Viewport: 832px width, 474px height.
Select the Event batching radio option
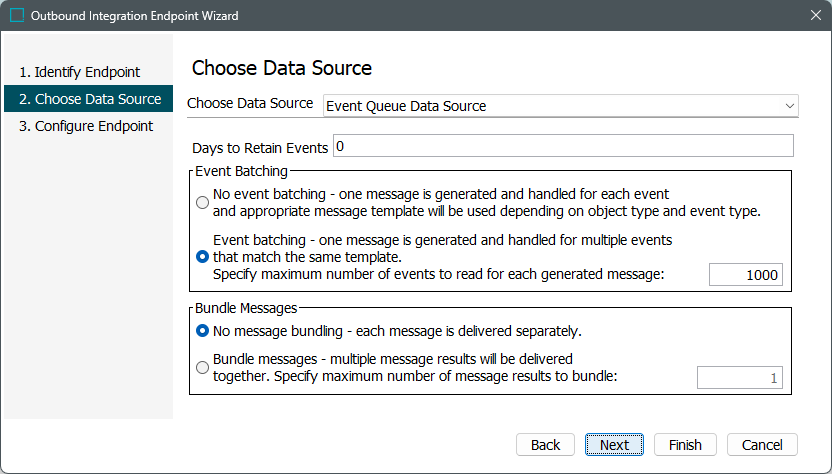point(203,257)
